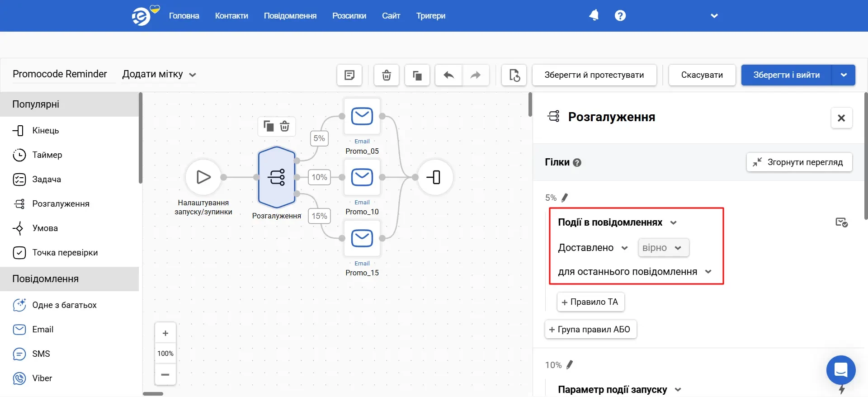Edit the 5% branch name pencil
The width and height of the screenshot is (868, 397).
pos(565,198)
